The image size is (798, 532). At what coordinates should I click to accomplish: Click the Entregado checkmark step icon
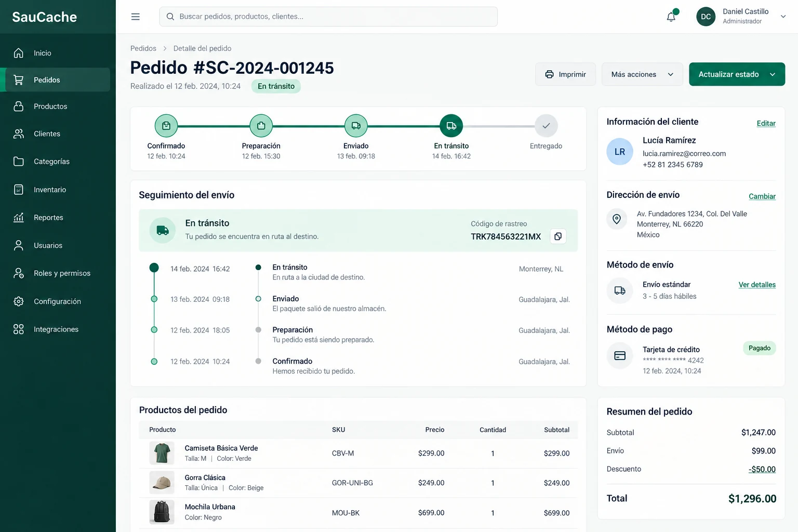click(x=546, y=126)
